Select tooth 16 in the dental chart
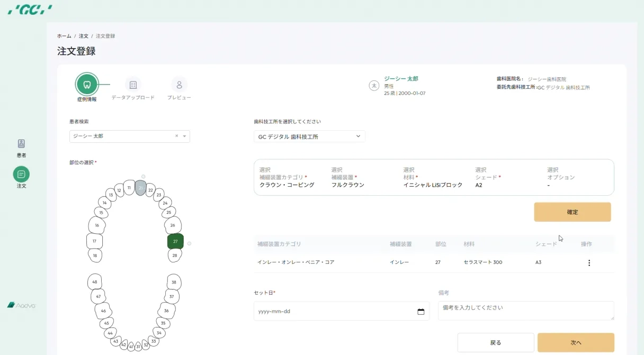644x355 pixels. (97, 225)
